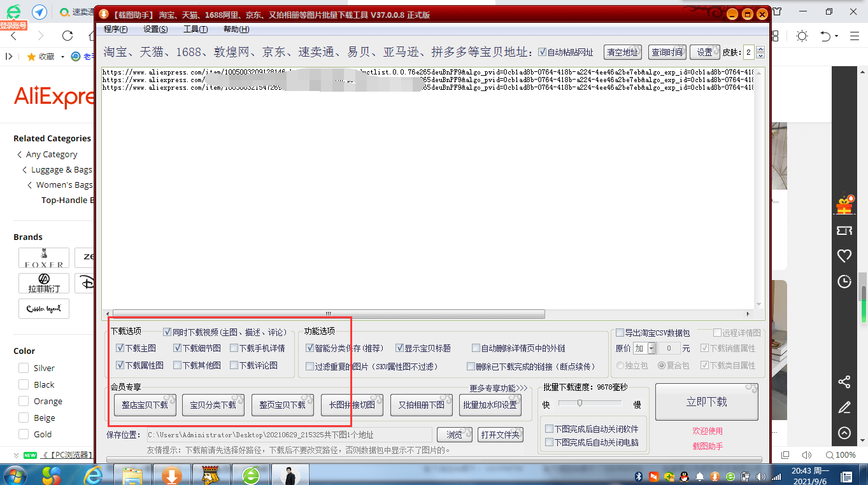Click the gift box icon on browser sidebar
The image size is (868, 485).
pos(844,204)
